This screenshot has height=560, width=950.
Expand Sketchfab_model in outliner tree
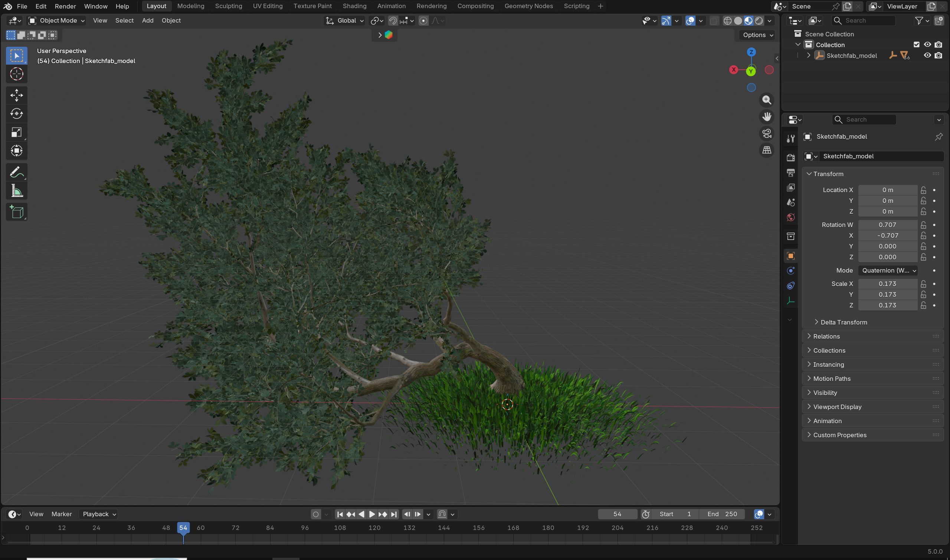coord(808,56)
